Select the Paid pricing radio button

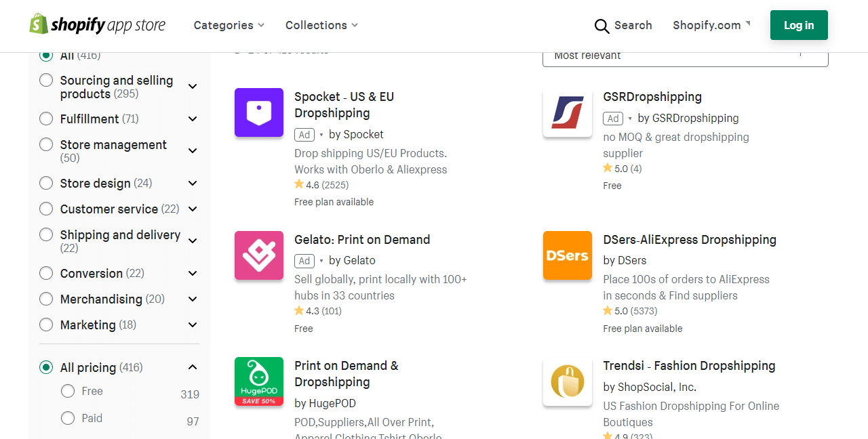pos(68,418)
